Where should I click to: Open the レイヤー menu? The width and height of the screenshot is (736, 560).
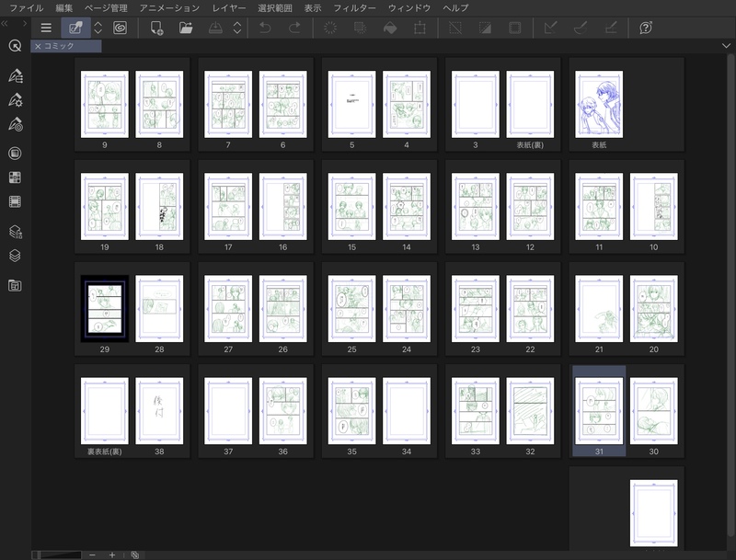229,8
